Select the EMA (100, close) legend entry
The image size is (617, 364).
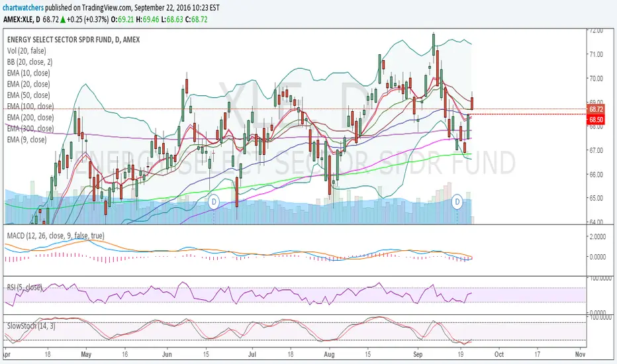pyautogui.click(x=30, y=107)
